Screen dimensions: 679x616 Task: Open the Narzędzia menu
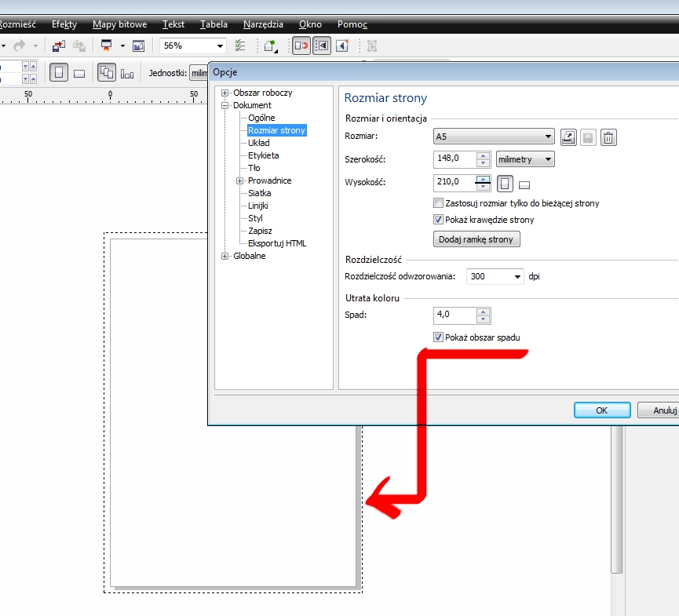point(263,24)
